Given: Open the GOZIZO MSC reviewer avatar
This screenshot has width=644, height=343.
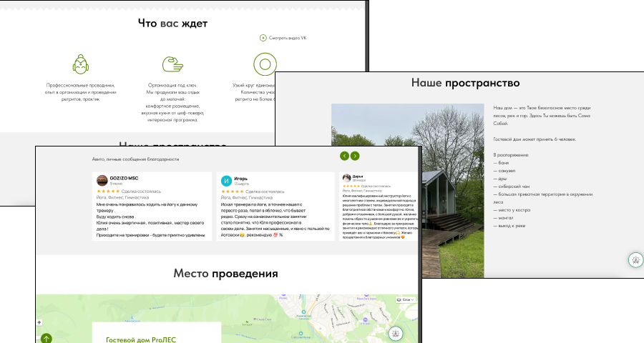Looking at the screenshot, I should tap(102, 181).
